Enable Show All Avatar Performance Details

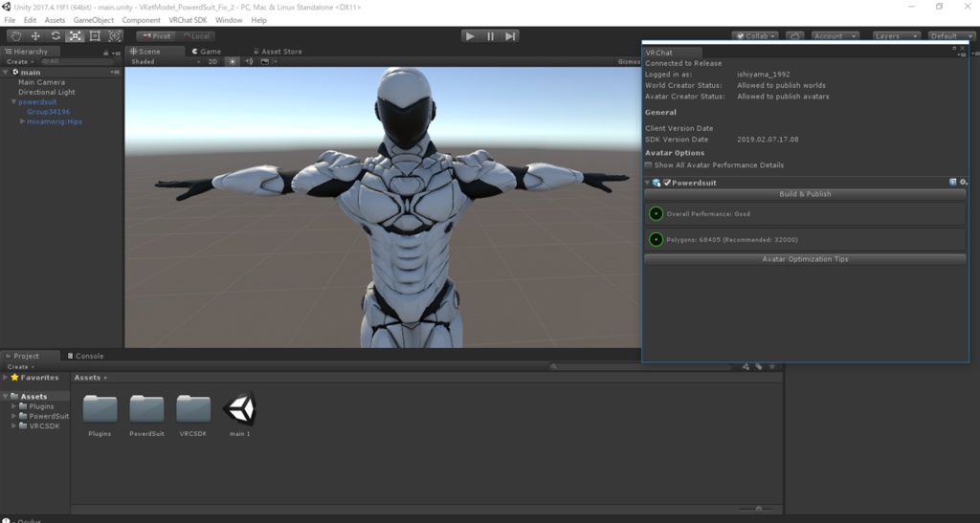pyautogui.click(x=649, y=165)
